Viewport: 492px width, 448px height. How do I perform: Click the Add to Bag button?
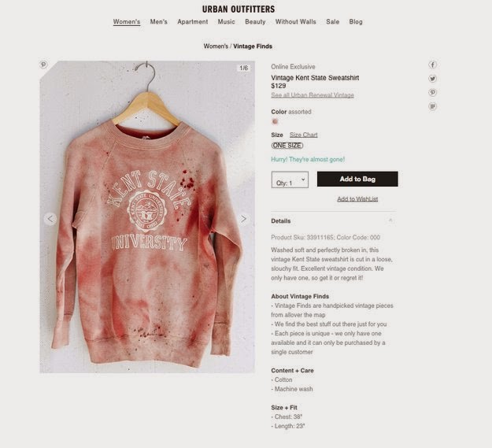pos(357,179)
